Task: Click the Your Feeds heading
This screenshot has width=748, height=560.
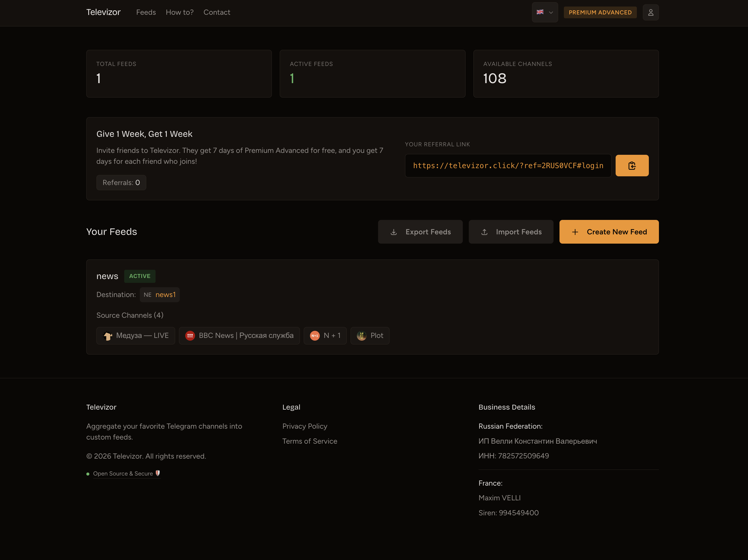Action: click(112, 232)
